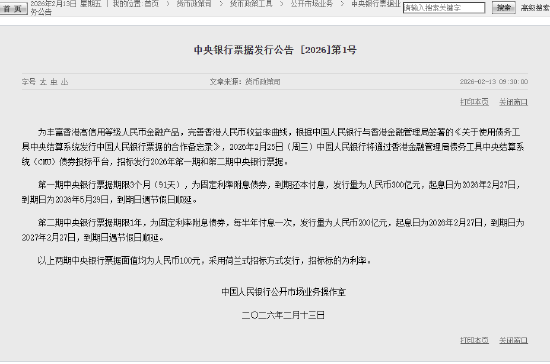Open 货币政策工具 breadcrumb link
This screenshot has width=550, height=364.
point(251,4)
